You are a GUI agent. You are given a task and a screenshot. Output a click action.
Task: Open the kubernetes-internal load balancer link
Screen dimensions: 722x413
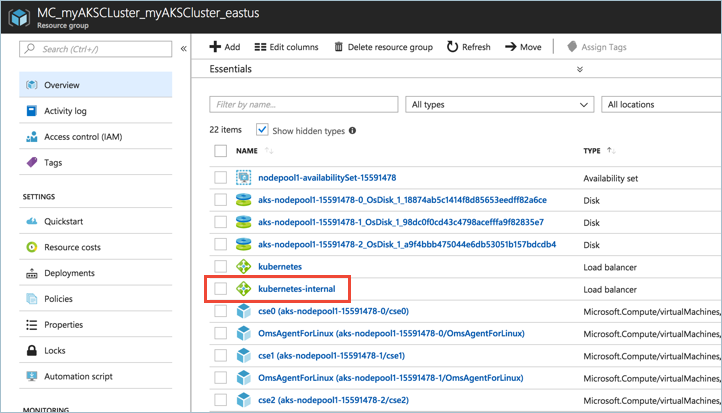[x=297, y=289]
